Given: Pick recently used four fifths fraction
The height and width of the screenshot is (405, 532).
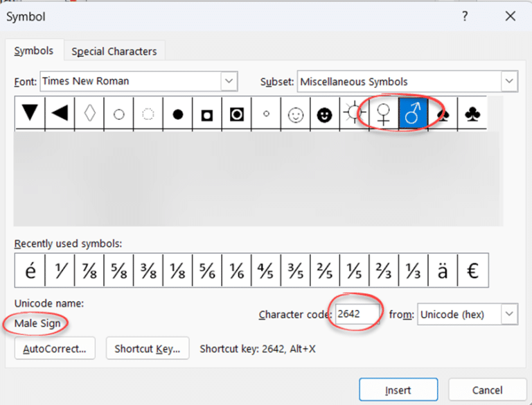Looking at the screenshot, I should pyautogui.click(x=266, y=270).
